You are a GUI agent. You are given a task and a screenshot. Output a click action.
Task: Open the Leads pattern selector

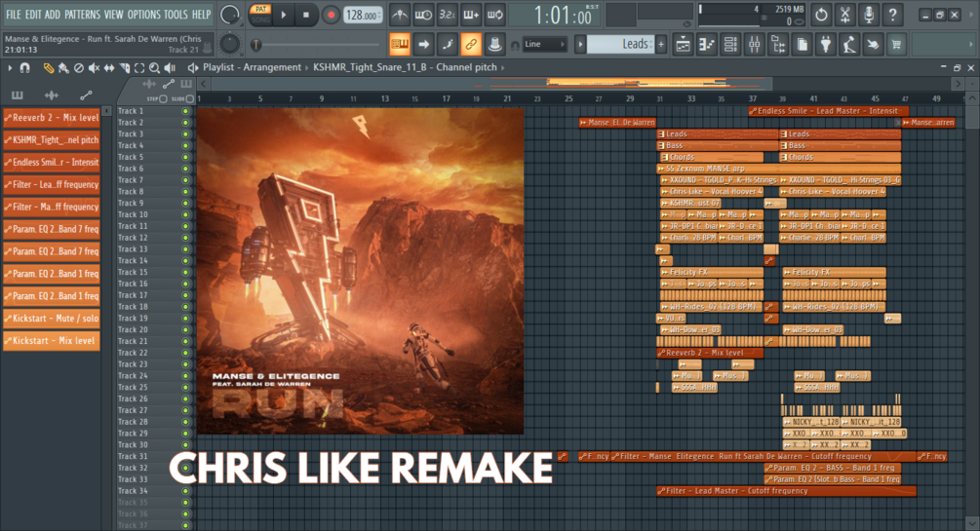coord(620,44)
